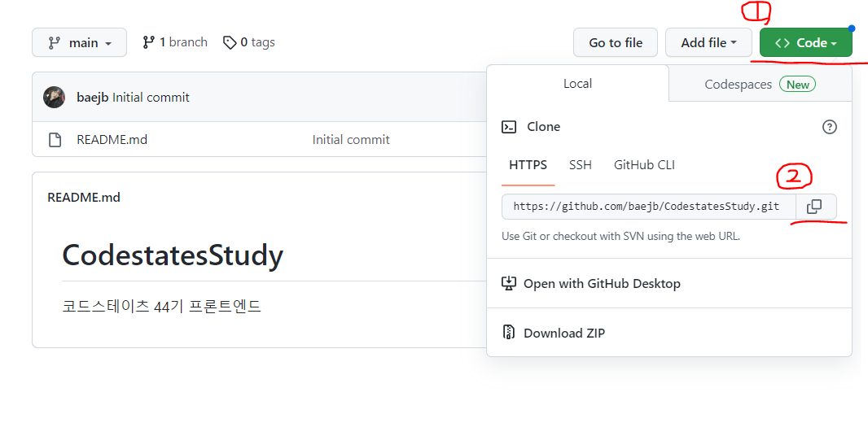Select the HTTPS clone option
This screenshot has width=868, height=423.
pyautogui.click(x=528, y=165)
